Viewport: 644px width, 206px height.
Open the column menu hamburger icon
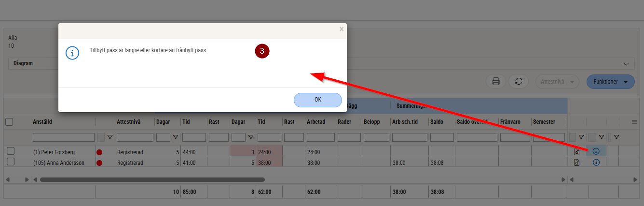pos(634,122)
